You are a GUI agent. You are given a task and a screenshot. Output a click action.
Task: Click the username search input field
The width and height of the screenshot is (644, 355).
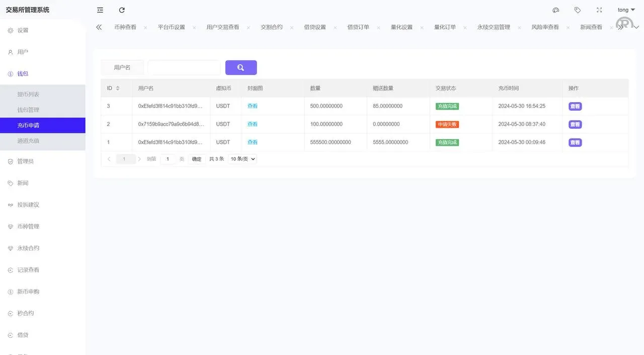[184, 67]
